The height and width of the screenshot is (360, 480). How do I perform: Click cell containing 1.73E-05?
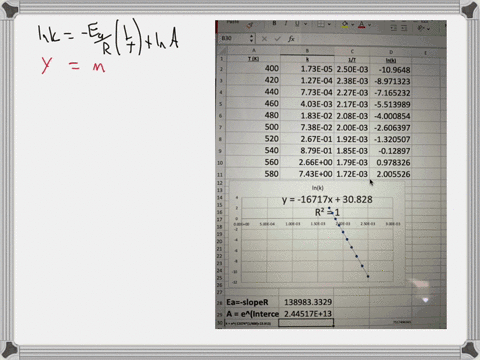pyautogui.click(x=307, y=69)
